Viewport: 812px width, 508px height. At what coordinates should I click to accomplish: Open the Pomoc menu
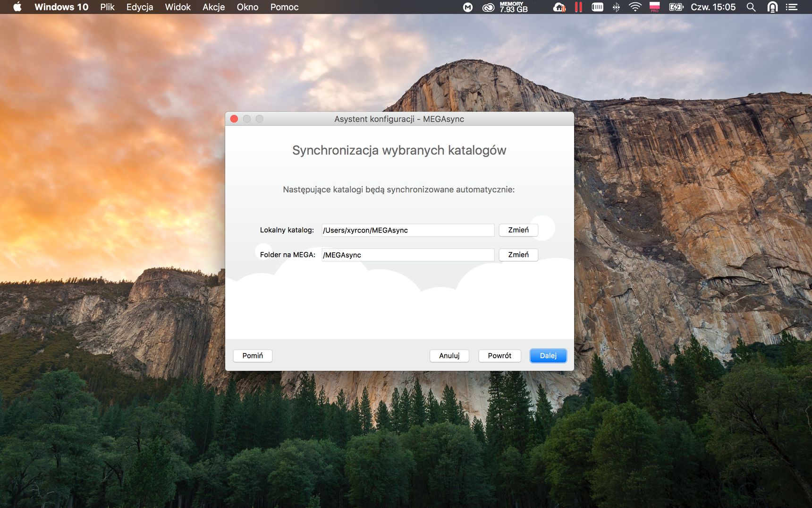click(284, 7)
